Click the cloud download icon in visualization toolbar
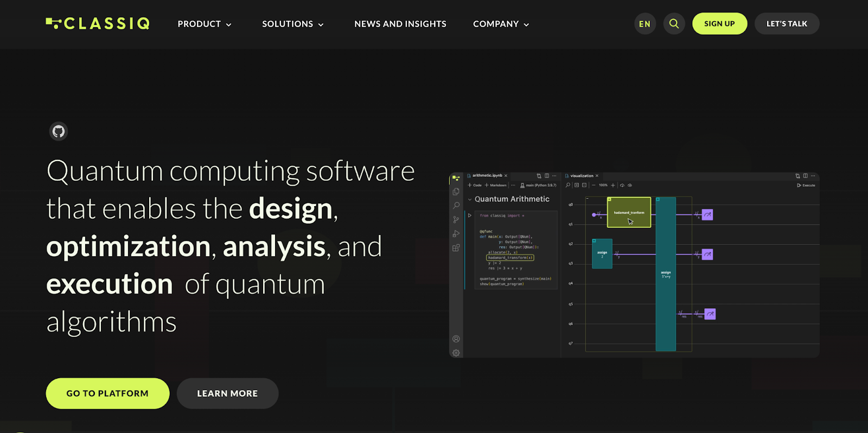868x433 pixels. point(622,185)
